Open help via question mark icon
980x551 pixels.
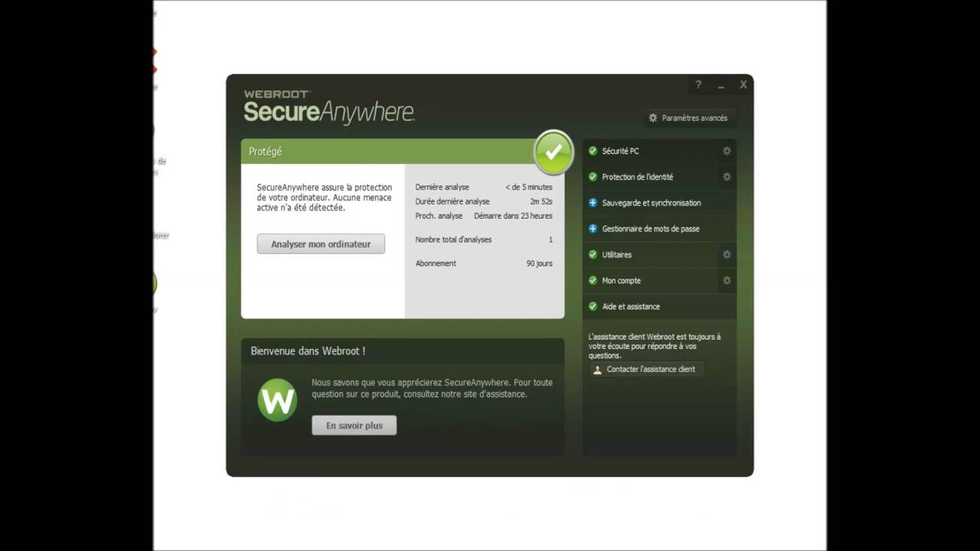click(x=698, y=85)
